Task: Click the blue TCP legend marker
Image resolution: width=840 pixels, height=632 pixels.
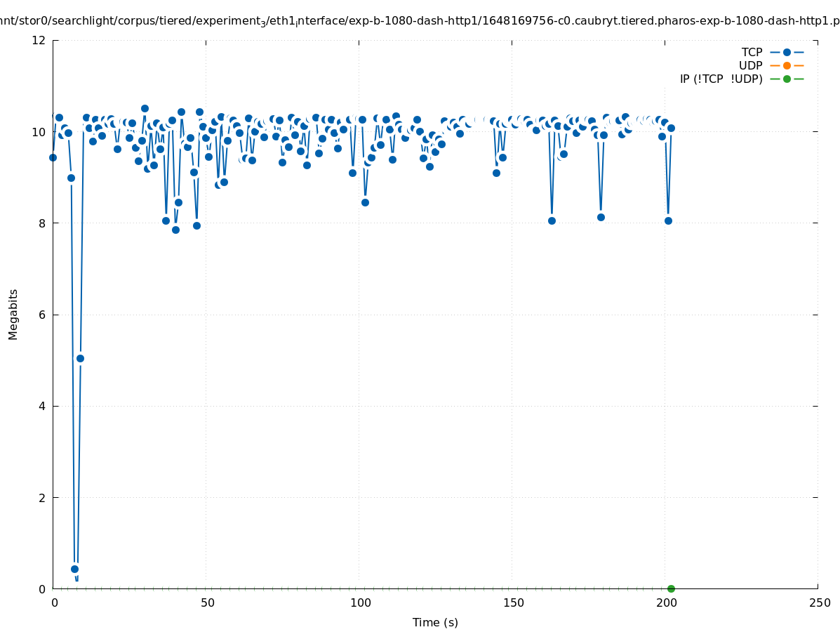Action: pyautogui.click(x=787, y=52)
